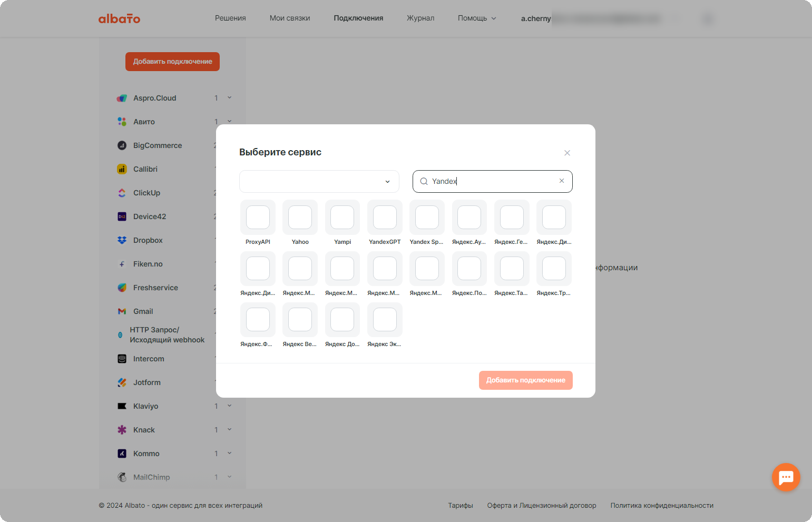Choose the Яндекс Эк... service tile
Screen dimensions: 812x522
[x=385, y=325]
